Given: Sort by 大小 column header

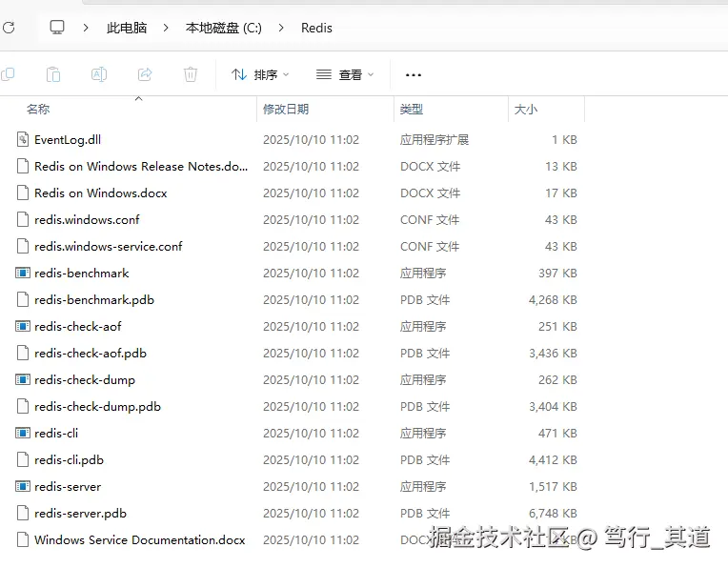Looking at the screenshot, I should 526,110.
